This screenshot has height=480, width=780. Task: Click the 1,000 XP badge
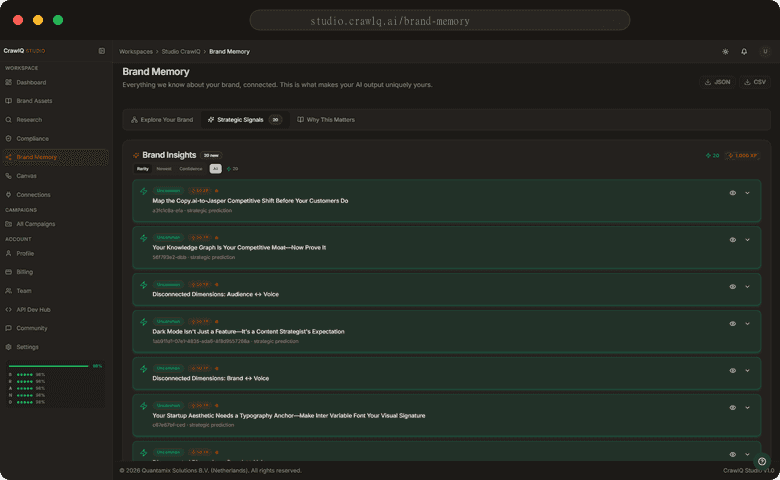[742, 156]
